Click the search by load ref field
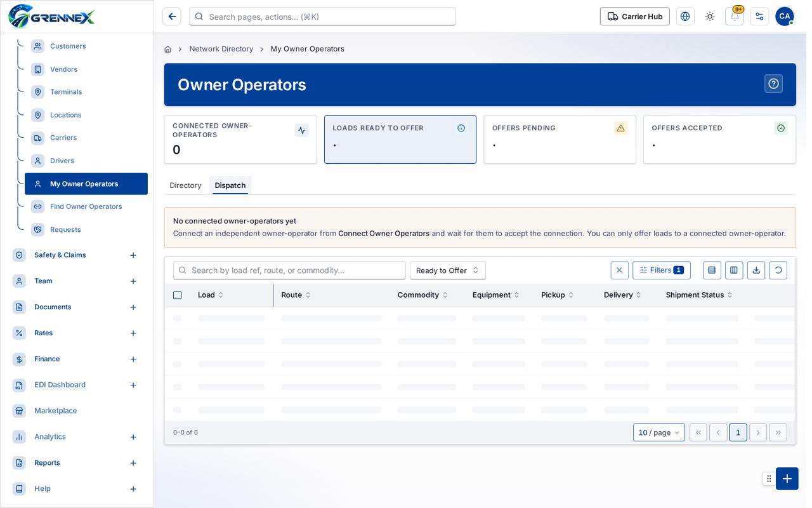 (289, 271)
